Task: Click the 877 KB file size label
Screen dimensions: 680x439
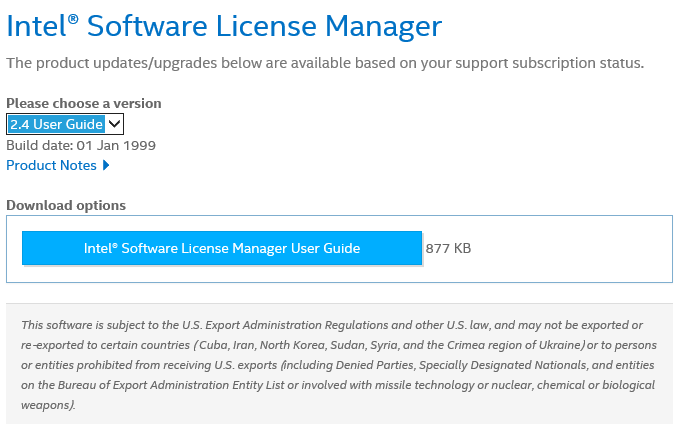Action: tap(448, 248)
